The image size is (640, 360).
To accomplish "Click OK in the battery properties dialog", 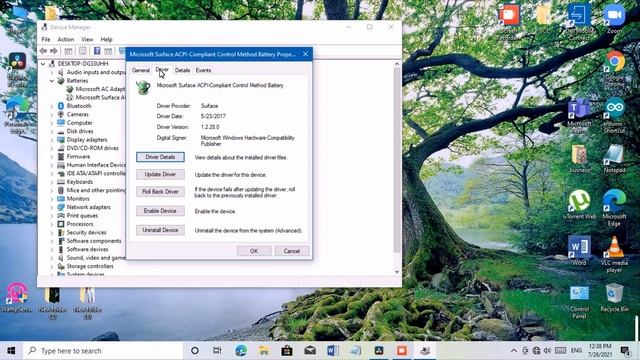I will pyautogui.click(x=254, y=251).
